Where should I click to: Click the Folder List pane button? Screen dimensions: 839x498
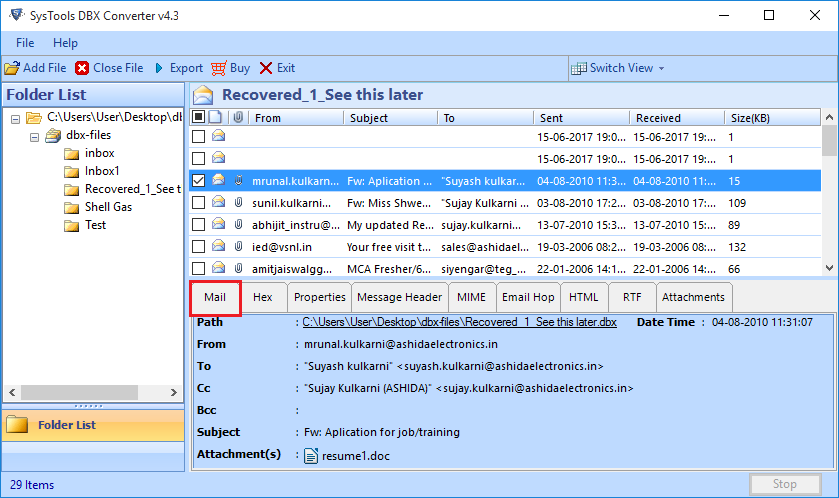[93, 425]
